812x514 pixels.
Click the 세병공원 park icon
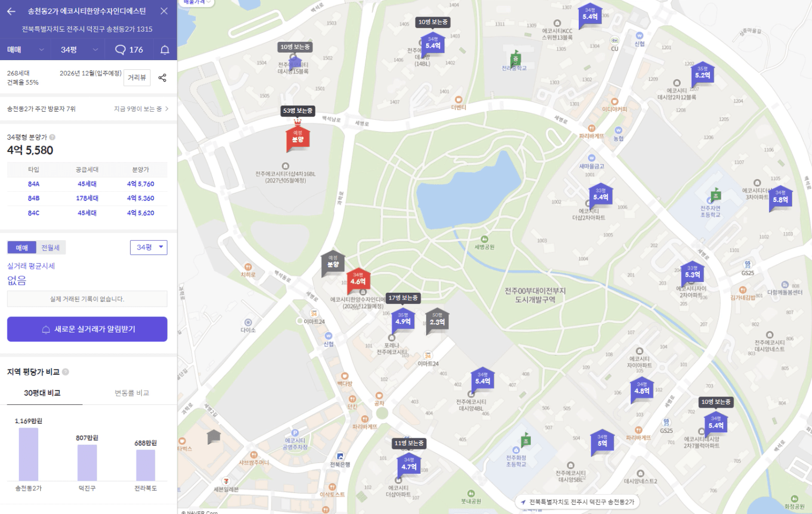coord(484,239)
